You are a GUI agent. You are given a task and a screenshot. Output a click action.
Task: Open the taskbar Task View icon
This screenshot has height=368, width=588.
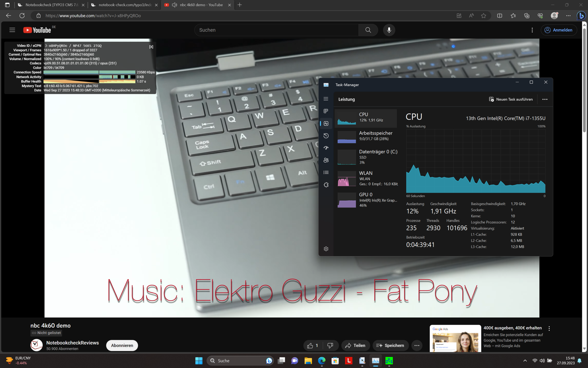click(x=281, y=361)
